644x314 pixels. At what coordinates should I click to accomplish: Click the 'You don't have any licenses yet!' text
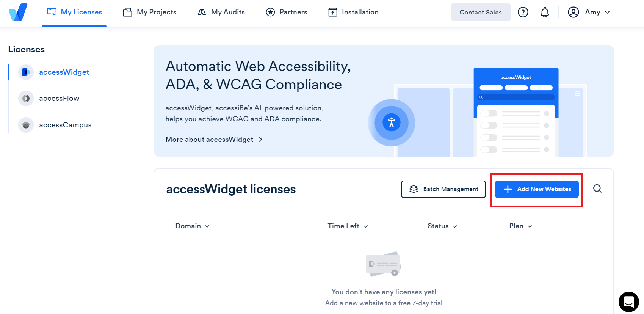point(384,292)
